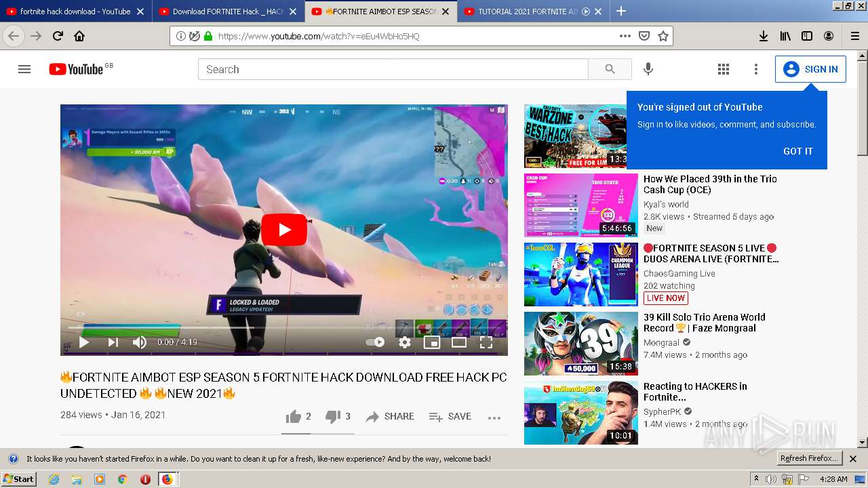This screenshot has width=868, height=488.
Task: Open the Firefox application menu
Action: [854, 36]
